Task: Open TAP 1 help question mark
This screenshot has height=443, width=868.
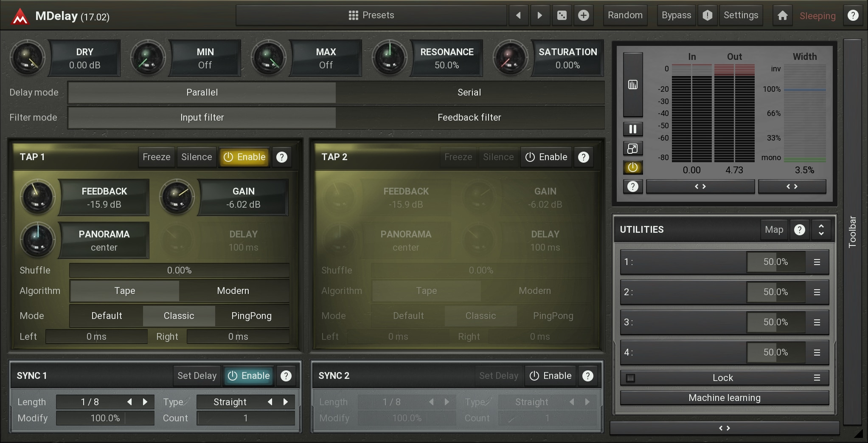Action: [282, 157]
